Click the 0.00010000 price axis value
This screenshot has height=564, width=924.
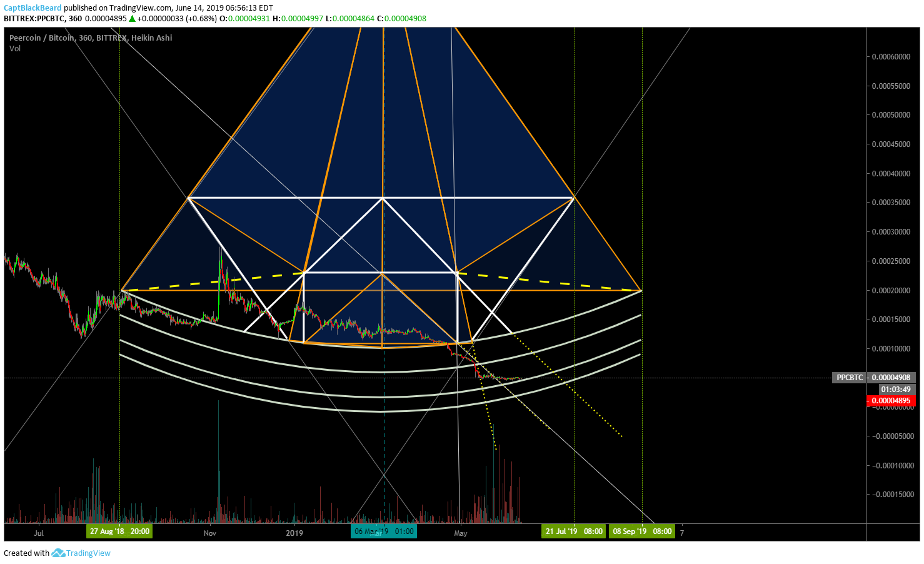pyautogui.click(x=891, y=349)
